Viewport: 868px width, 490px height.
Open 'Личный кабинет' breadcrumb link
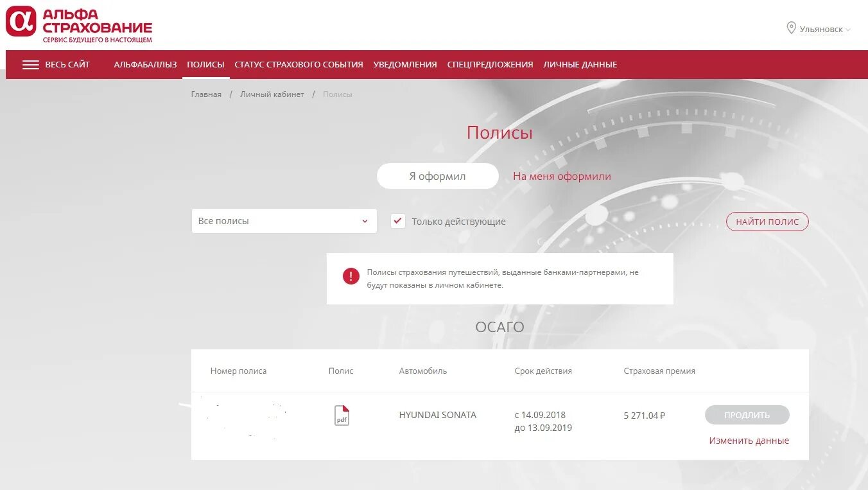pos(272,94)
